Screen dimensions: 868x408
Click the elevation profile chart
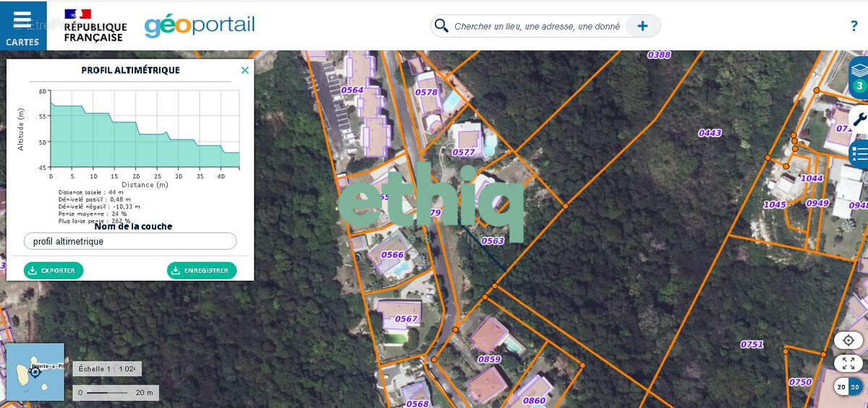pyautogui.click(x=145, y=132)
